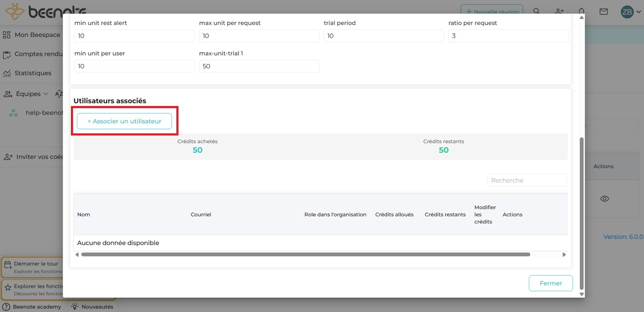
Task: Click the Nouveautés lightbulb icon
Action: [x=75, y=306]
